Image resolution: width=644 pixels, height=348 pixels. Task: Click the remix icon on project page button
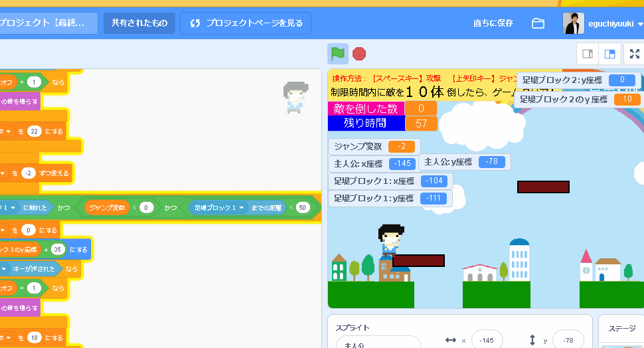click(195, 23)
